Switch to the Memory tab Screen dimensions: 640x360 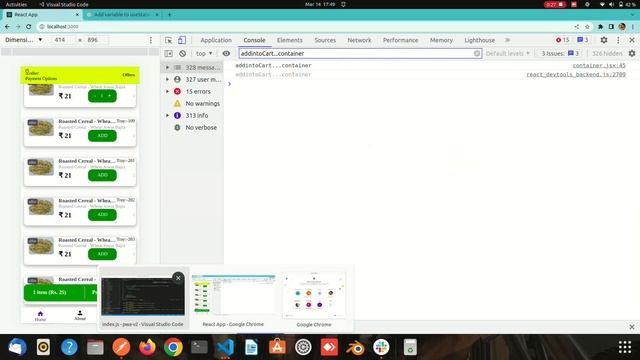441,40
